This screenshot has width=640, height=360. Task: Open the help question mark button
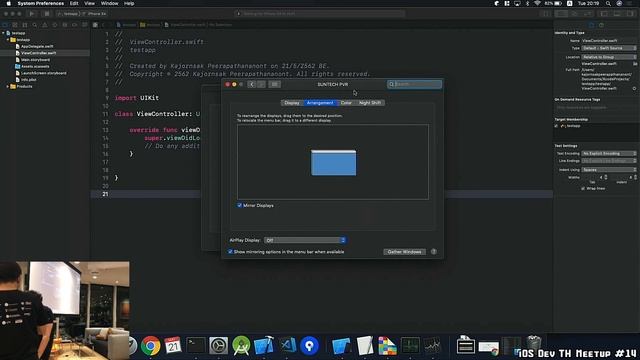tap(434, 251)
